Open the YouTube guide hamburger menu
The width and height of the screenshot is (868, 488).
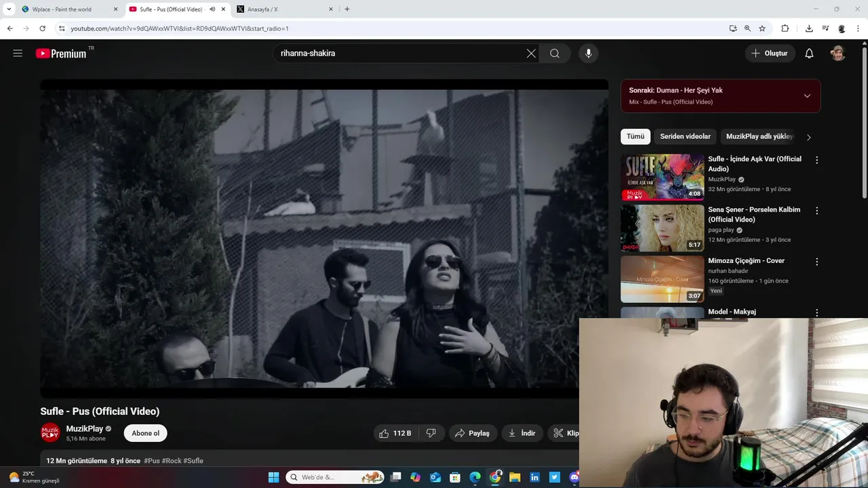coord(18,54)
